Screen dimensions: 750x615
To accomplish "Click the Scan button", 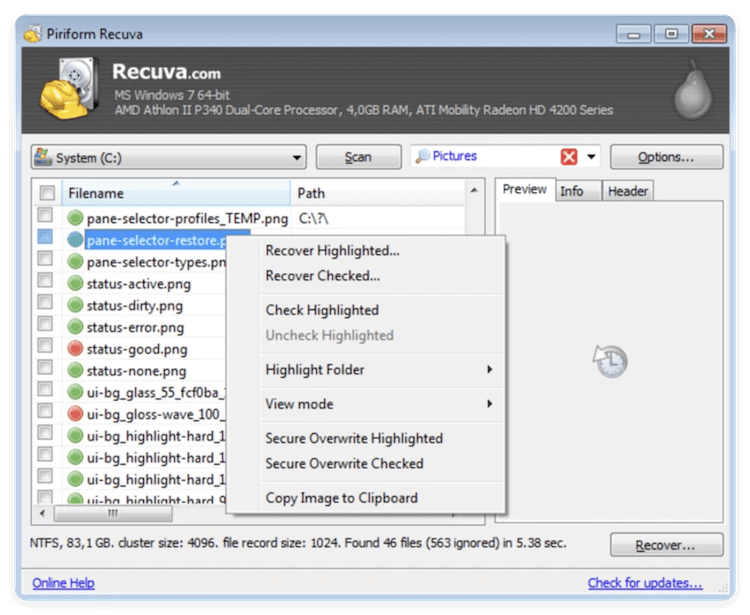I will (x=358, y=157).
